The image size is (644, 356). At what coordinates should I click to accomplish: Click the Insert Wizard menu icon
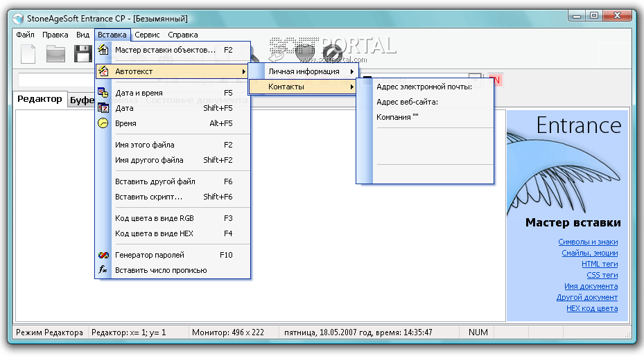click(x=103, y=50)
